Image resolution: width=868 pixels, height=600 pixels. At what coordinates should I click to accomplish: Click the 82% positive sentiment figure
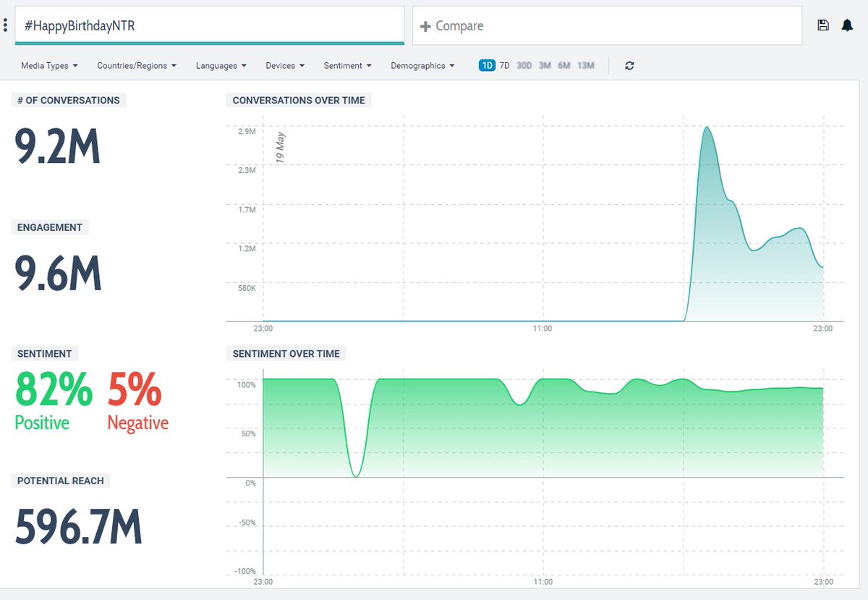(54, 389)
